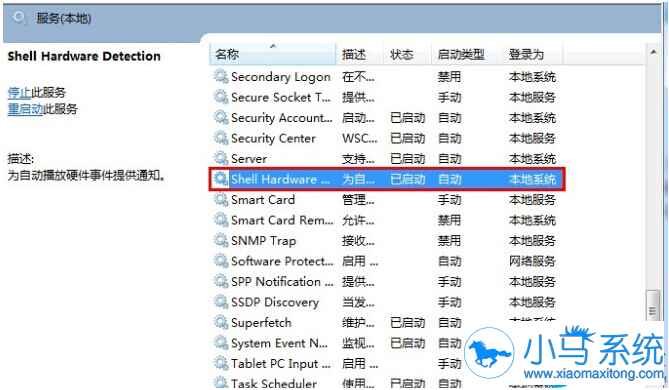
Task: Click the gear icon beside Smart Card Rem...
Action: [221, 220]
